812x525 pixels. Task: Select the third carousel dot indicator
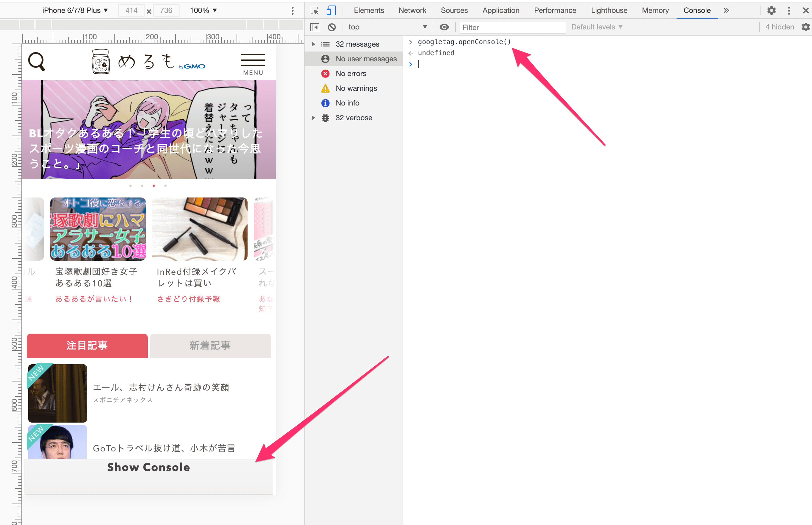coord(154,186)
